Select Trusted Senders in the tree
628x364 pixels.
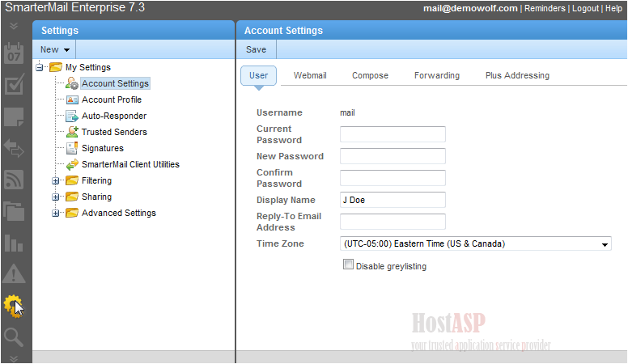114,132
